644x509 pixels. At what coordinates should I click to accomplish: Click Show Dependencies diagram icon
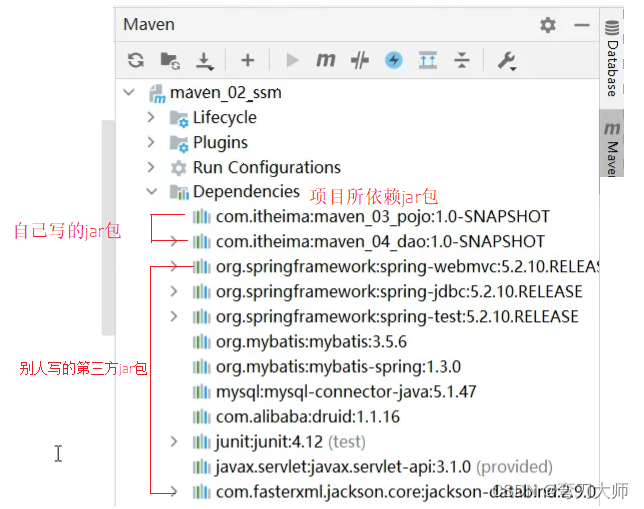(428, 60)
